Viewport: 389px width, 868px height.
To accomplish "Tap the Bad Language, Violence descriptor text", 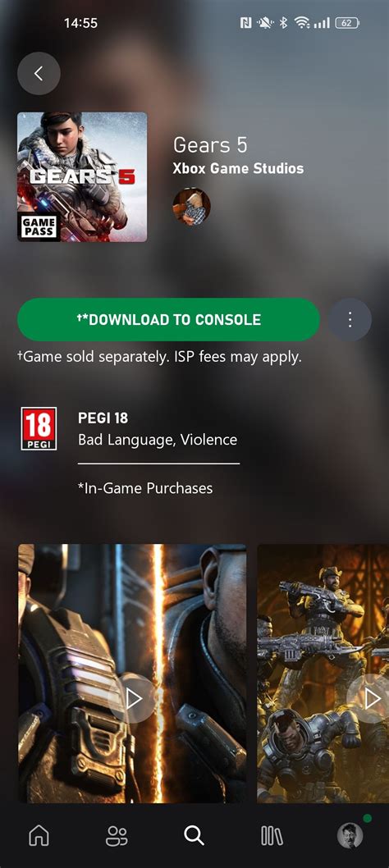I will tap(158, 440).
